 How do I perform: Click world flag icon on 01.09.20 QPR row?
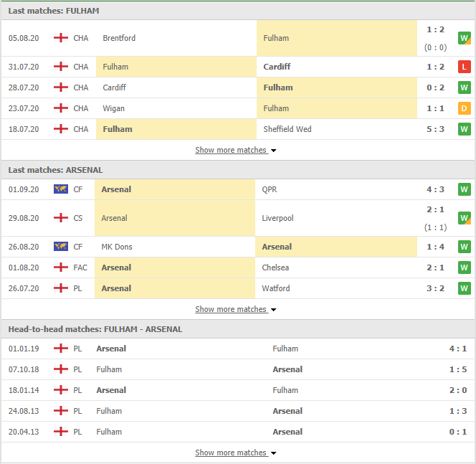pos(61,189)
